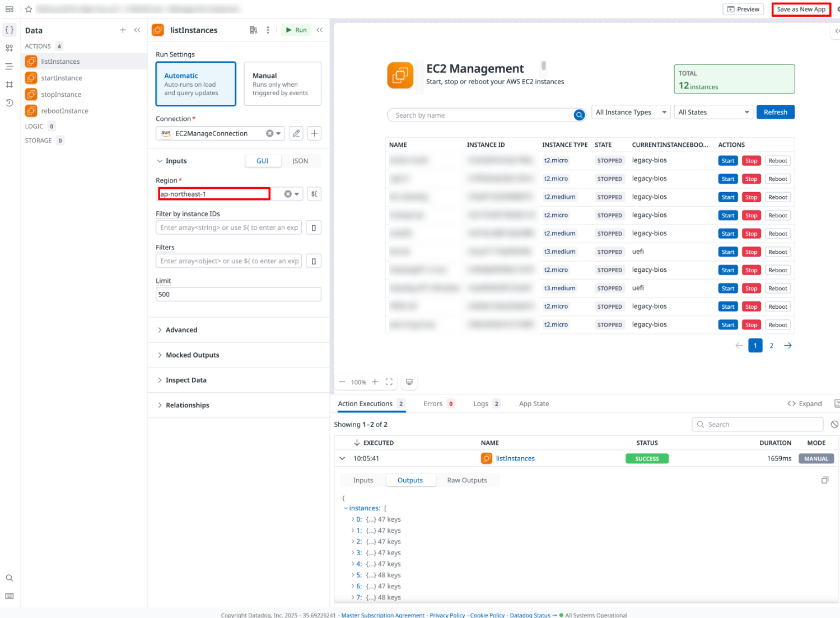Refresh the EC2 instances table
This screenshot has width=840, height=618.
coord(776,112)
